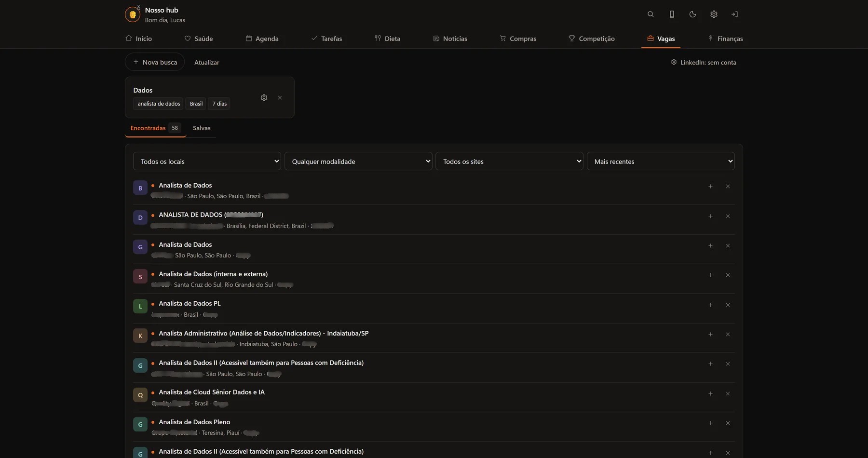Viewport: 868px width, 458px height.
Task: Dismiss the Indaiatuba Analista Administrativo job
Action: click(x=728, y=335)
